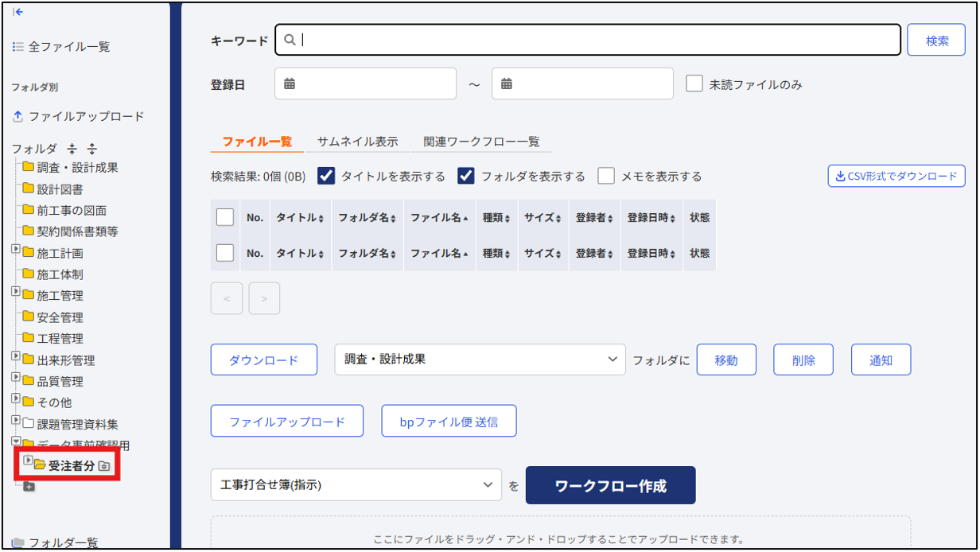
Task: Open the start 登録日 date picker
Action: [x=365, y=84]
